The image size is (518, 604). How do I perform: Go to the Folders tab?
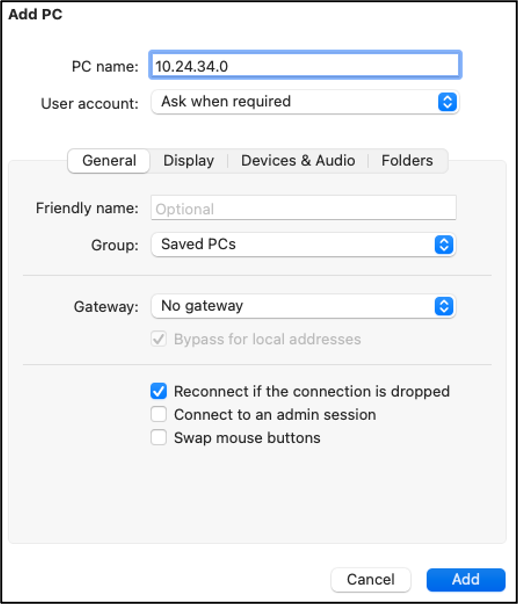click(407, 161)
